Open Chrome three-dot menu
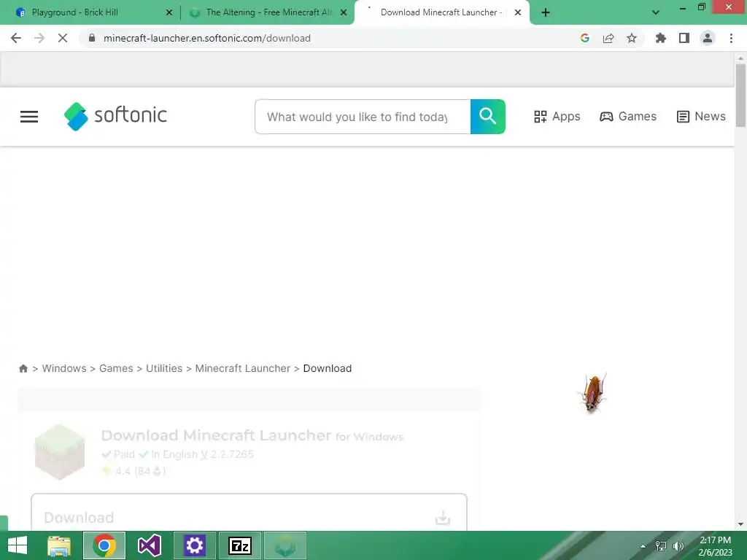The height and width of the screenshot is (560, 747). click(731, 38)
